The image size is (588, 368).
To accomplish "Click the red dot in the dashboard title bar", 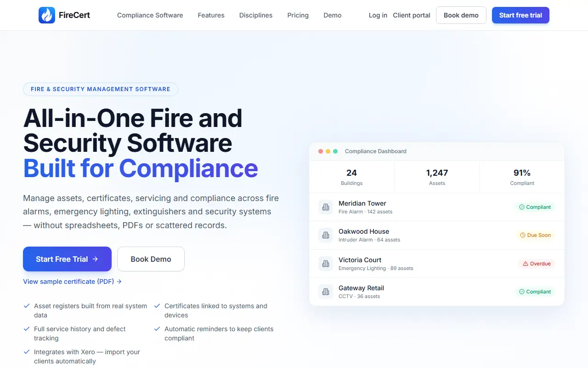I will 321,151.
